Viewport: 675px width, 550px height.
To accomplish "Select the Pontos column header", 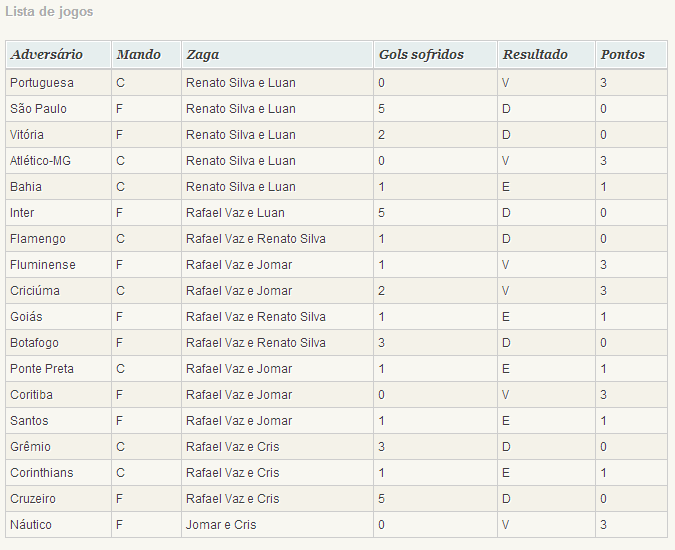I will click(x=631, y=55).
